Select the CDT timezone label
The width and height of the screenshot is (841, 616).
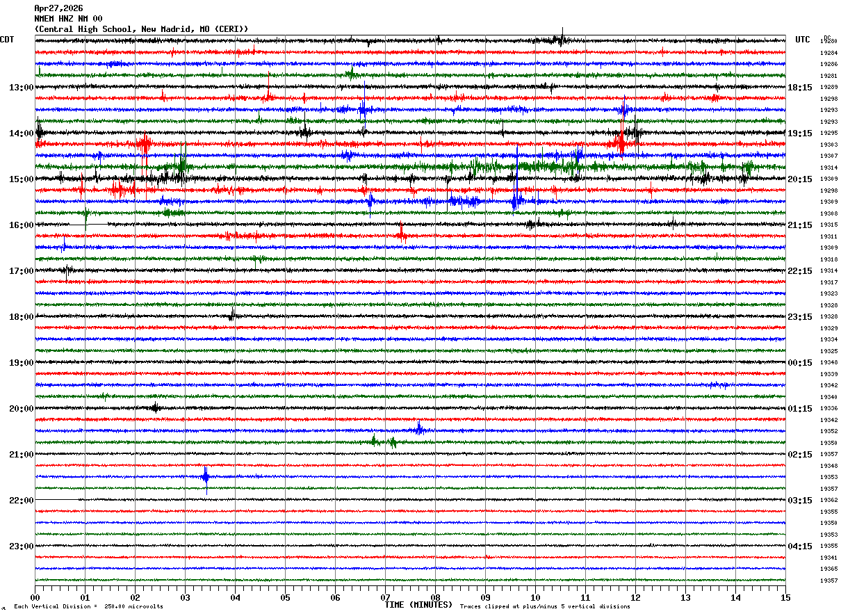(7, 40)
